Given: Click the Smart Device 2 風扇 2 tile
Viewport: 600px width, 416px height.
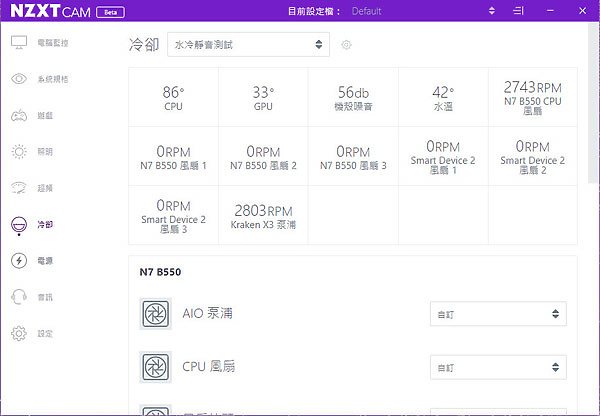Looking at the screenshot, I should (533, 157).
